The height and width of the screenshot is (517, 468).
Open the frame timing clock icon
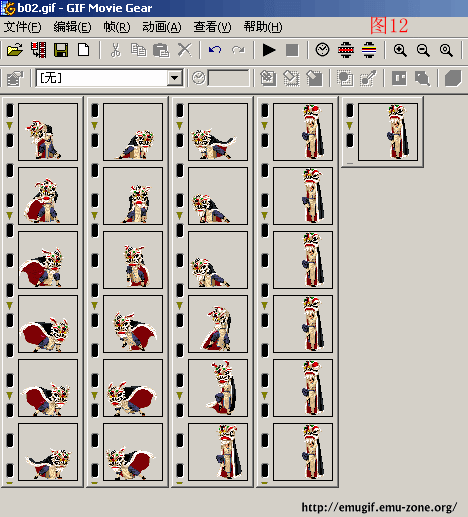(322, 50)
